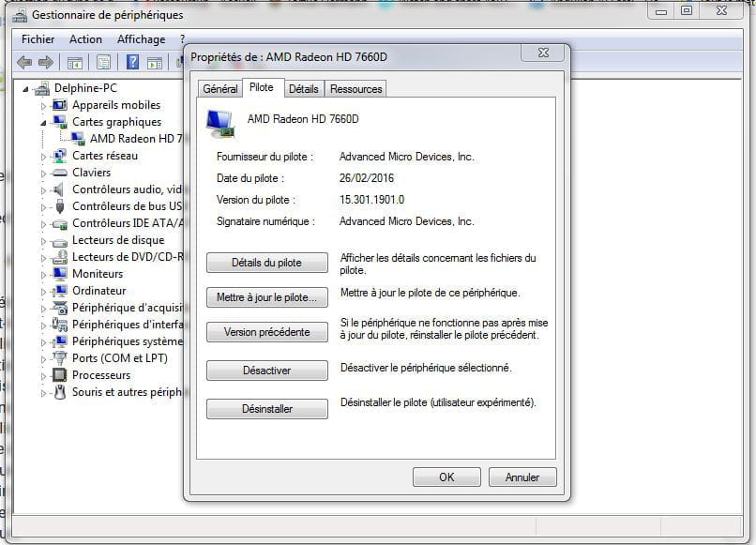Select the Ports (COM et LPT) tree label

click(119, 358)
